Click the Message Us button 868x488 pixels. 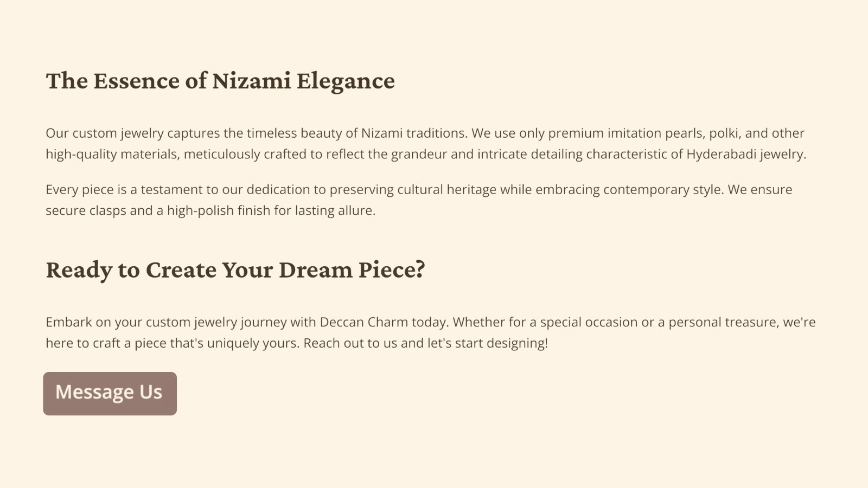[x=110, y=394]
